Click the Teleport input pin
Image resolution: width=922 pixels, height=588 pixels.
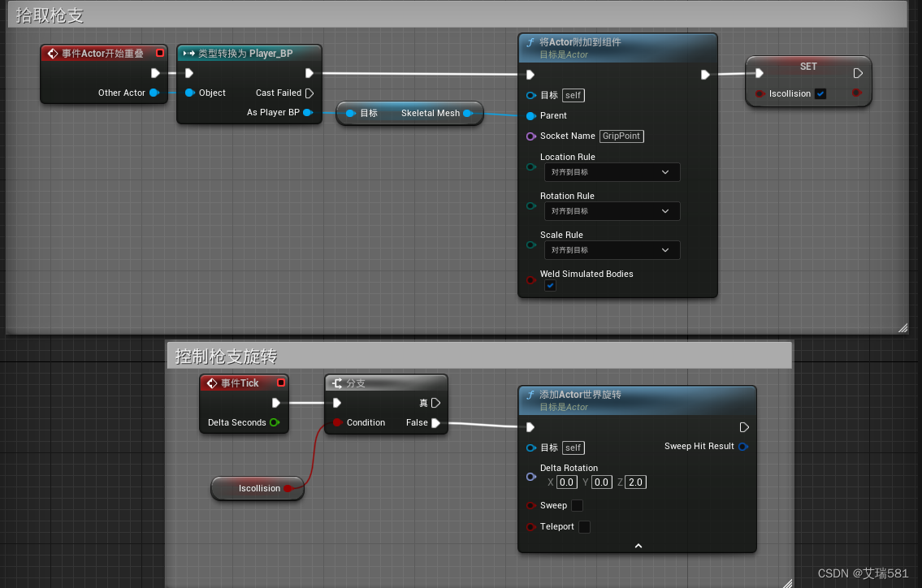[x=531, y=527]
